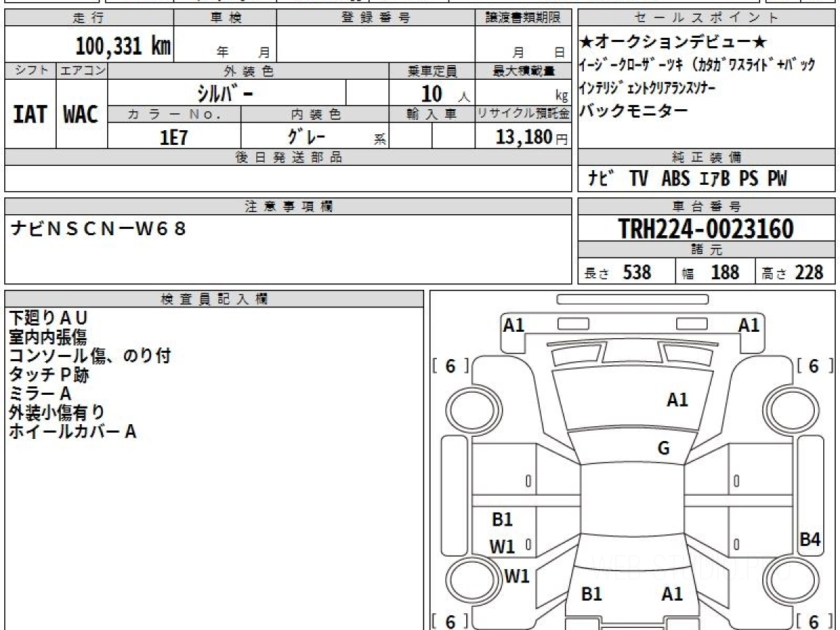
Task: Click the G mark on the windshield
Action: pos(664,449)
